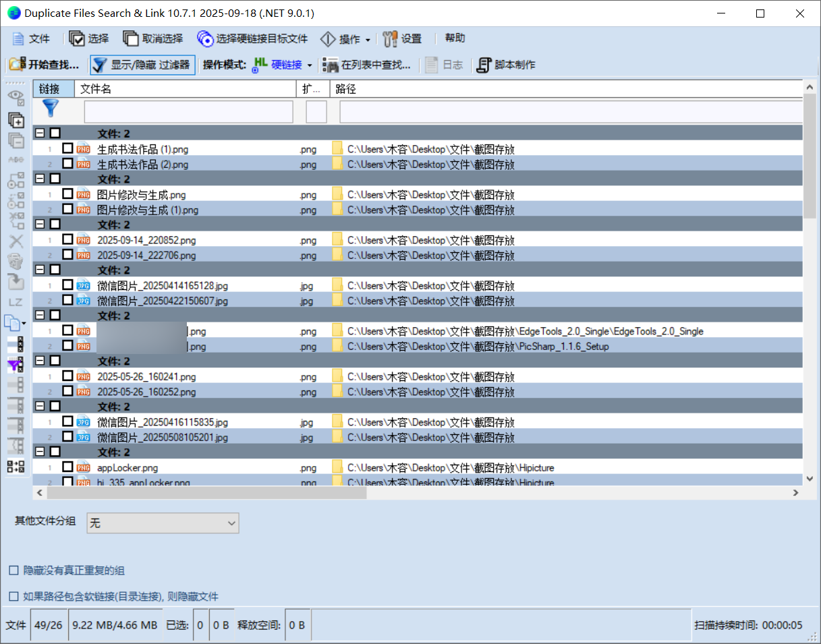This screenshot has width=821, height=644.
Task: Toggle 显示/隐藏 过滤器 button
Action: (x=142, y=65)
